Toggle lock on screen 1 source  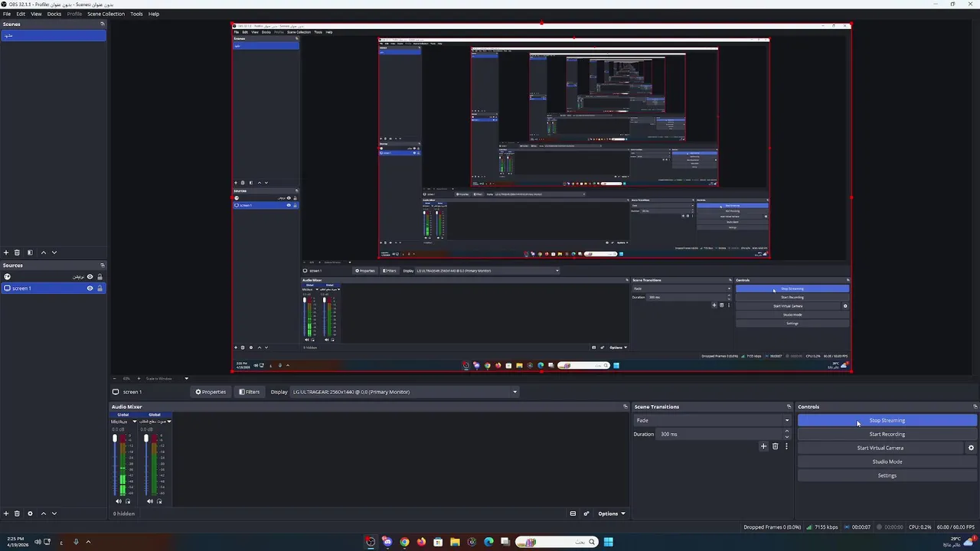click(x=100, y=289)
